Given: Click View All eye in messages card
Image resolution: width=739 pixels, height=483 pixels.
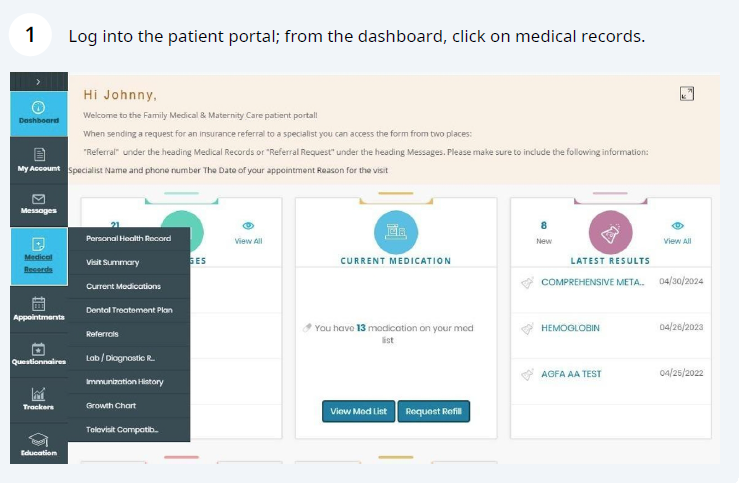Looking at the screenshot, I should [248, 226].
